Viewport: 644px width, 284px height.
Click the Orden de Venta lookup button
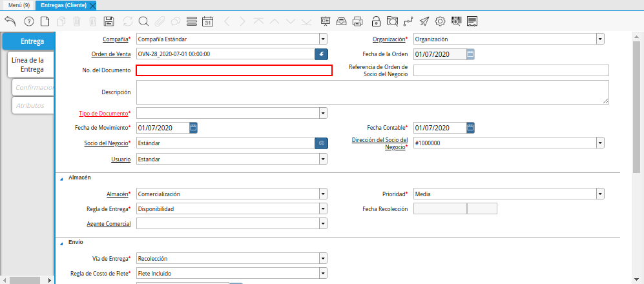tap(322, 54)
